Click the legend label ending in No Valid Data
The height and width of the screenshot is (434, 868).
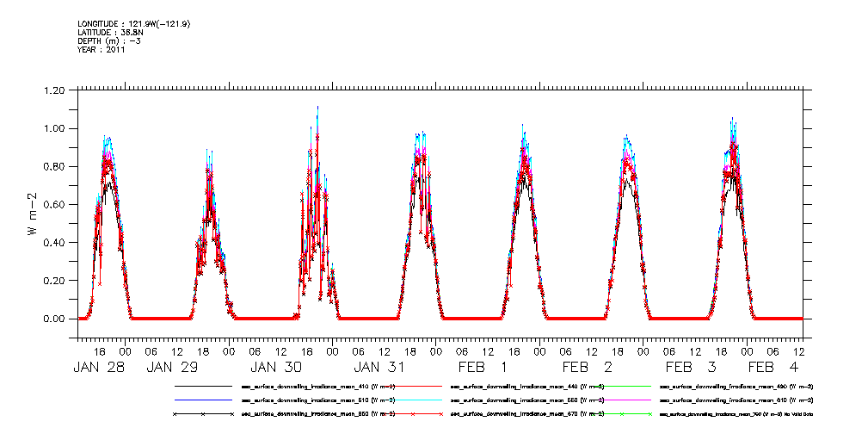tap(736, 414)
